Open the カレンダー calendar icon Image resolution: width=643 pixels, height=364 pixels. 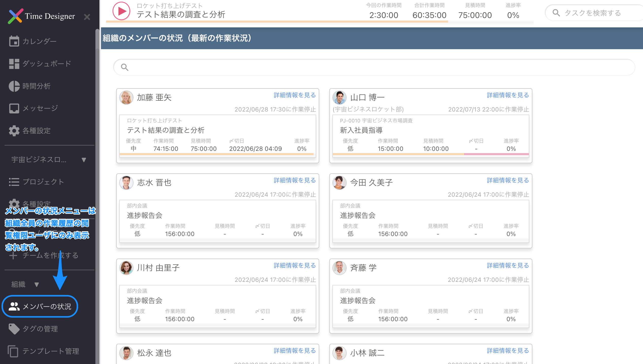14,41
